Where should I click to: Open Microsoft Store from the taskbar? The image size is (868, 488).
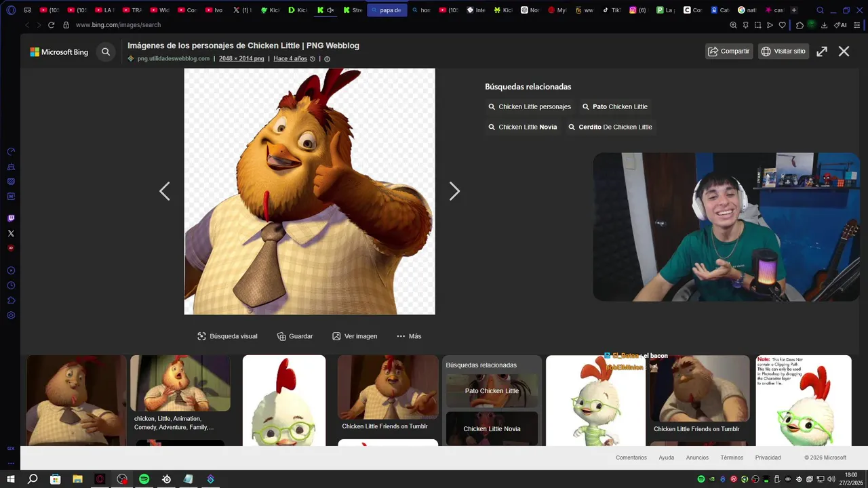(x=55, y=479)
